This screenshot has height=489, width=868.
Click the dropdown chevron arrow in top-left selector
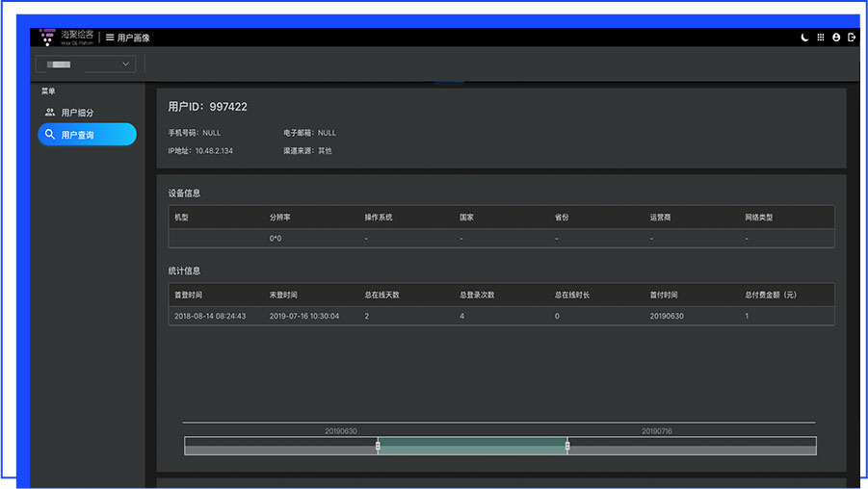point(125,64)
